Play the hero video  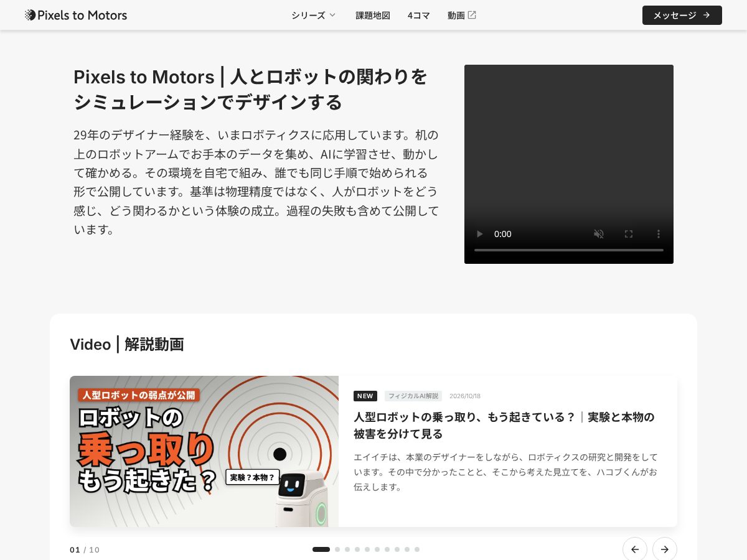(x=479, y=234)
